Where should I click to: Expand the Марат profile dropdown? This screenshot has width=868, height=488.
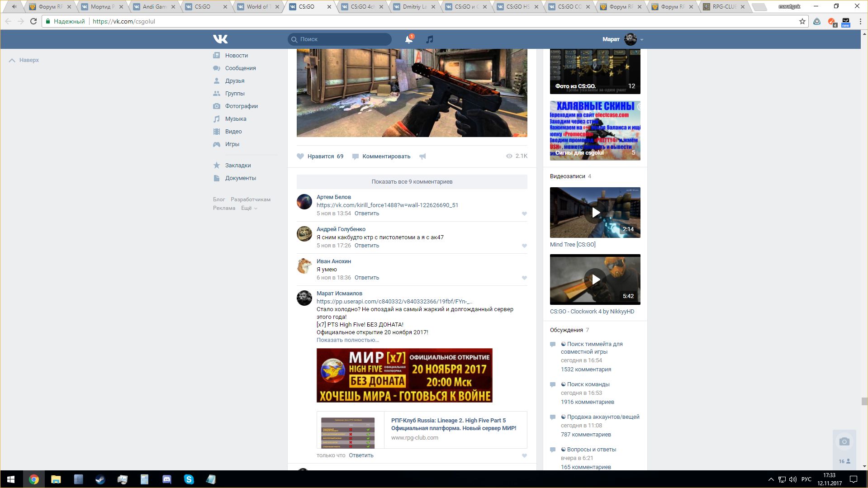click(x=623, y=39)
